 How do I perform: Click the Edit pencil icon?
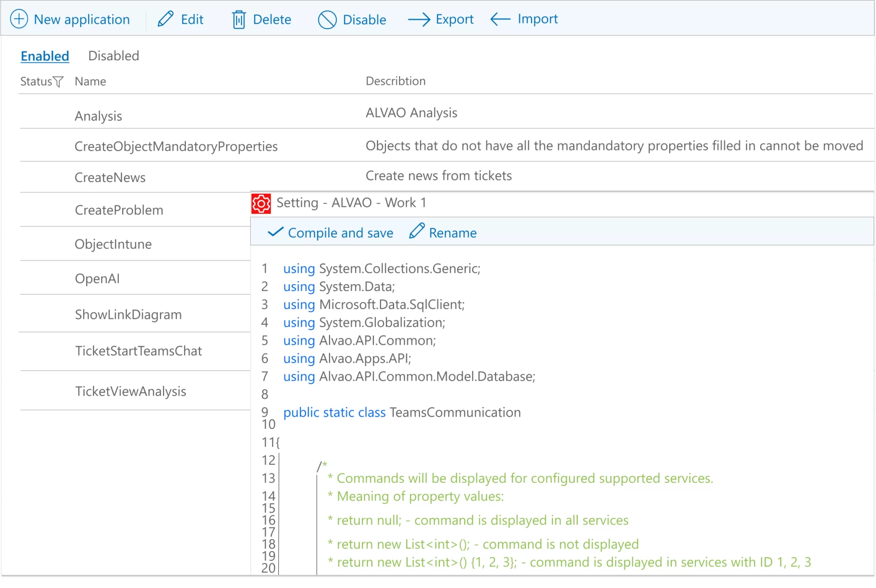(x=165, y=19)
